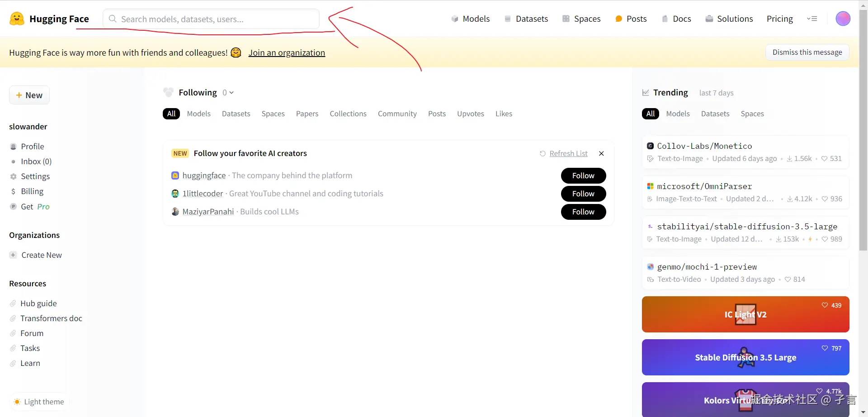Screen dimensions: 868x417
Task: Switch to Datasets tab in Trending panel
Action: click(x=715, y=114)
